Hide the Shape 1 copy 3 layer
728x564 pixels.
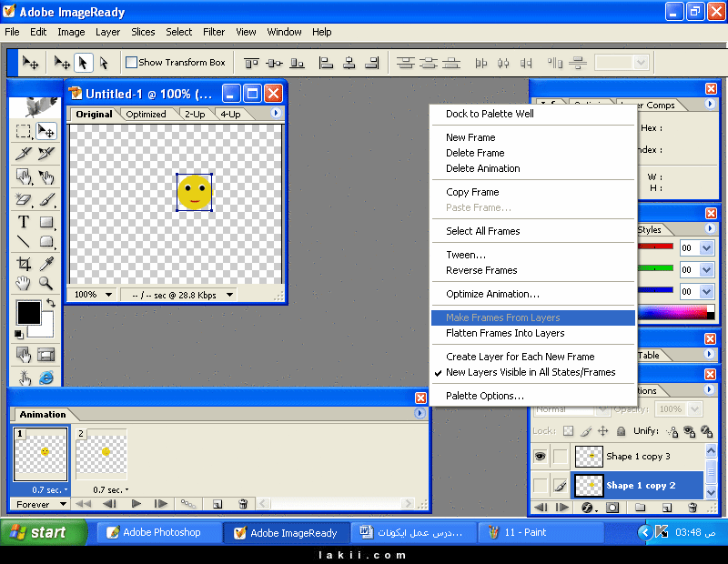540,457
